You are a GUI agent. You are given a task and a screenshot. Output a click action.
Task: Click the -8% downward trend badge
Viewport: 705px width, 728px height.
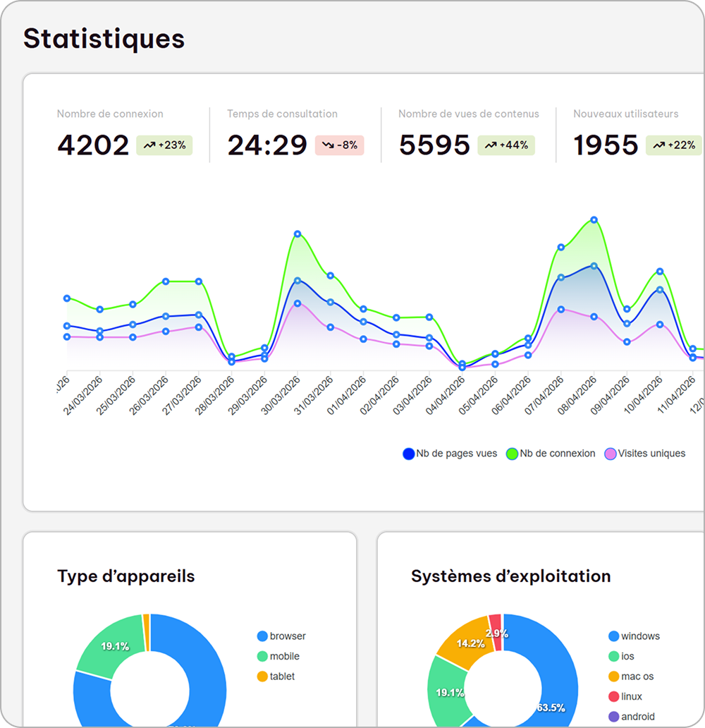[x=340, y=145]
